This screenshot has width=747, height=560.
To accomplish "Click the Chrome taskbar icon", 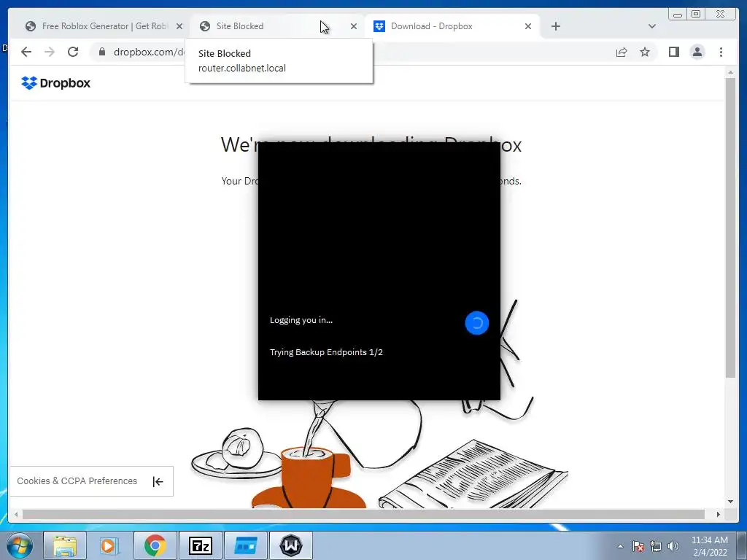I will coord(155,545).
